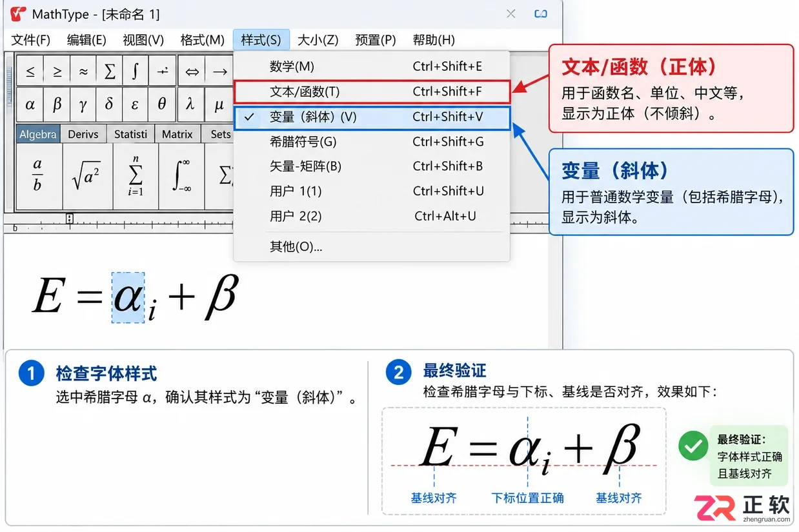Choose 用户 1(1) style
This screenshot has height=532, width=799.
[x=372, y=192]
